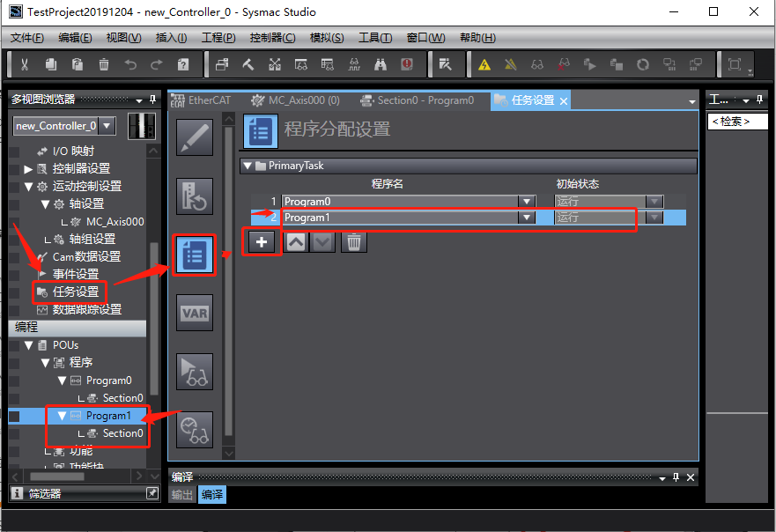Open the search icon on the toolbar

coord(381,63)
